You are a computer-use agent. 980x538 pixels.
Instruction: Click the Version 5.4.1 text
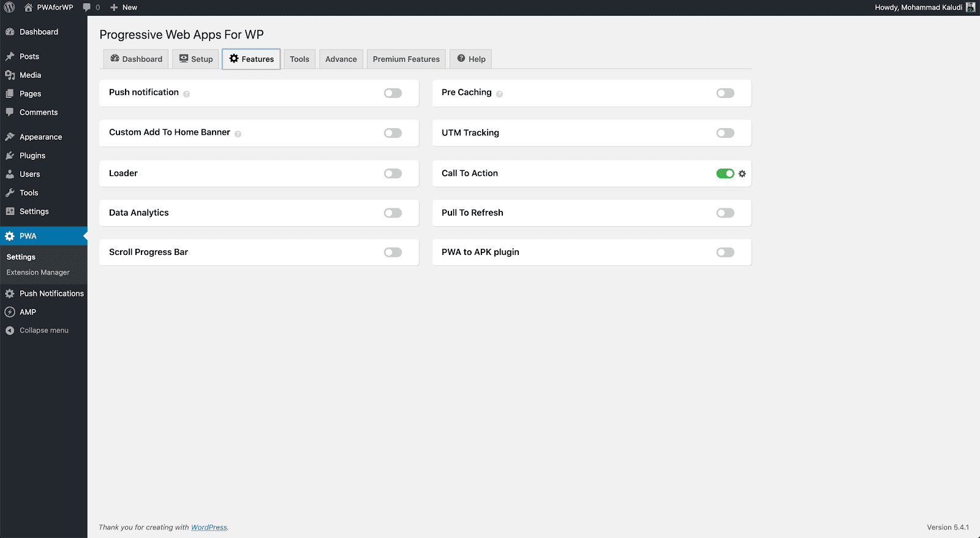pyautogui.click(x=948, y=527)
